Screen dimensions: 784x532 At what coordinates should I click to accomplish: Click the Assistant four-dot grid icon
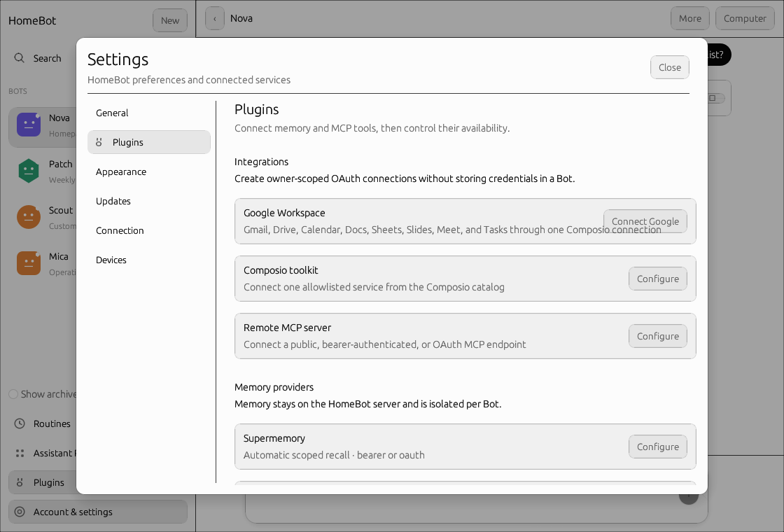20,453
